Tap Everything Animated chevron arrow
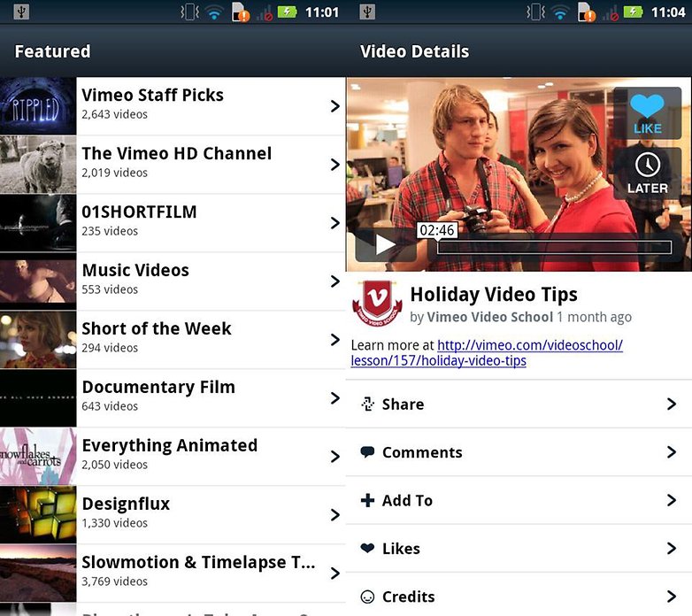Viewport: 692px width, 616px height. pyautogui.click(x=335, y=457)
